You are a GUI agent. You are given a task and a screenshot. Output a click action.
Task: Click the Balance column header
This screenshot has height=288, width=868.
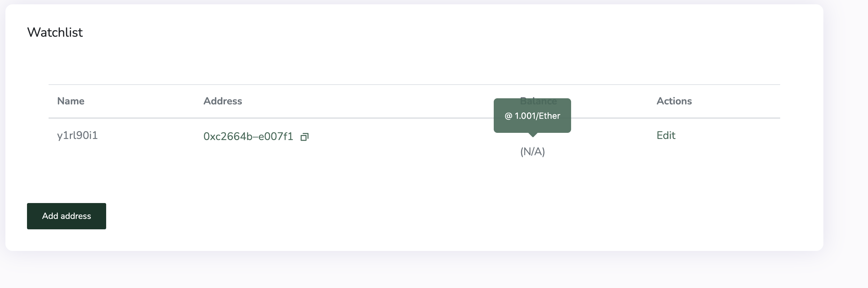tap(538, 101)
